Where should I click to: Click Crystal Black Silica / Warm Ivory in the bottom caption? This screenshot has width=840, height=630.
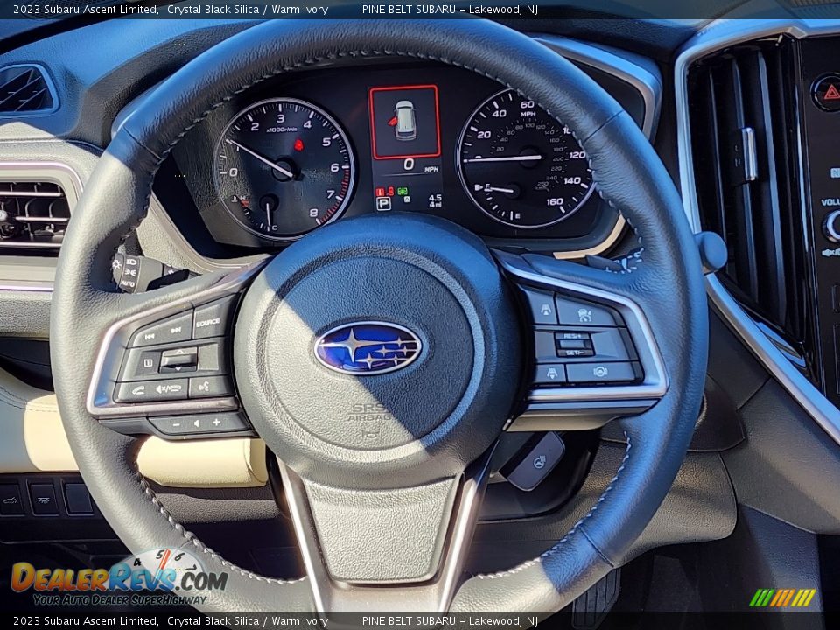tap(248, 621)
